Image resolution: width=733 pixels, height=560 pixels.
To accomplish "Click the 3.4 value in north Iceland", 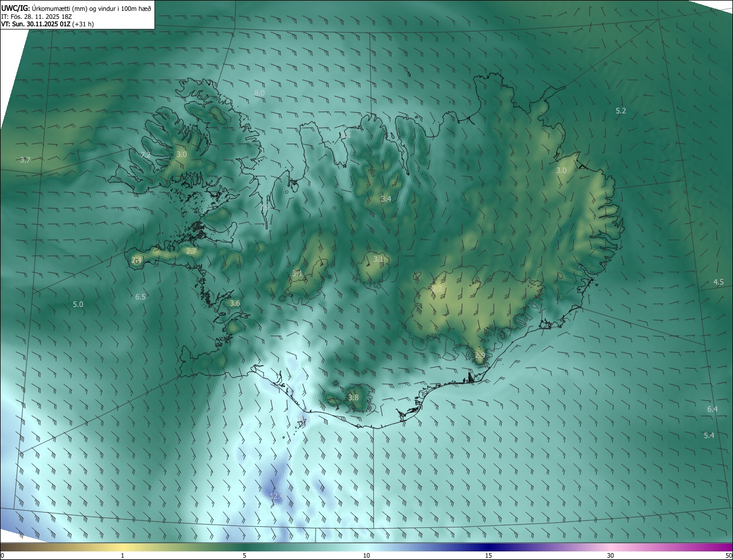I will (386, 199).
